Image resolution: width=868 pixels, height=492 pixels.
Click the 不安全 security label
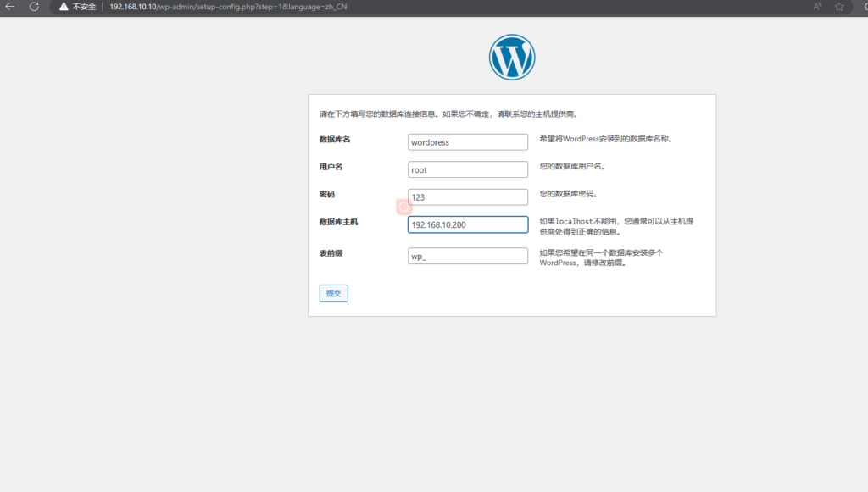tap(84, 7)
